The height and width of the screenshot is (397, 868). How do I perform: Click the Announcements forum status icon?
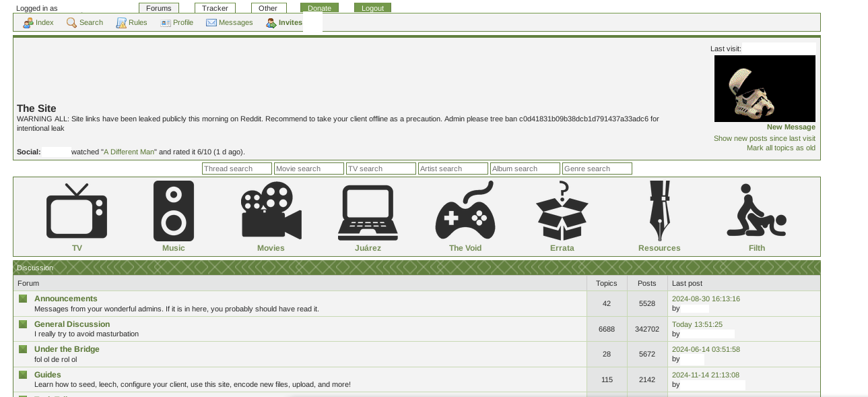click(23, 299)
